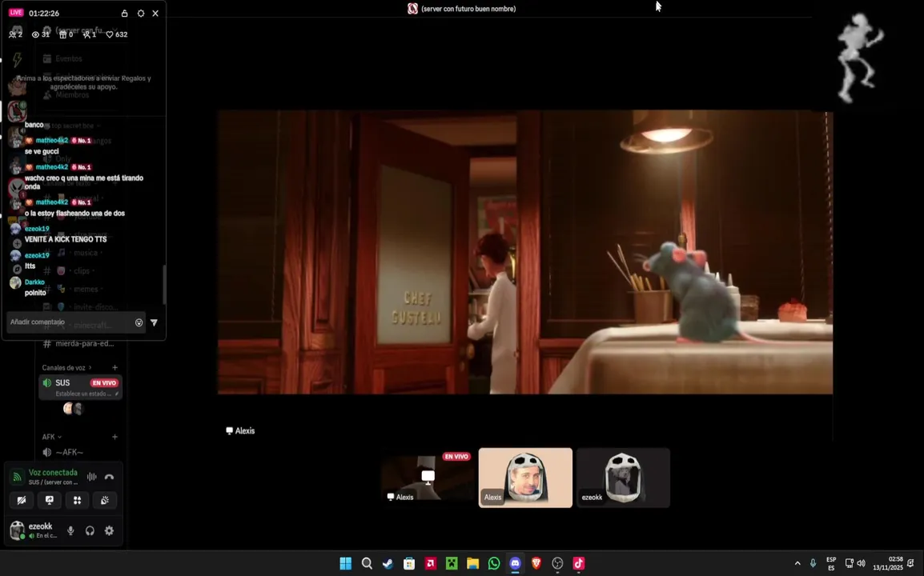Open Windows taskbar search

click(368, 564)
